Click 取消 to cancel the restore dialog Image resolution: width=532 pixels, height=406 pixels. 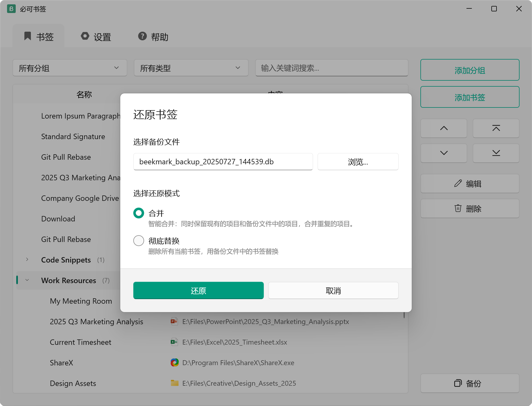point(333,290)
